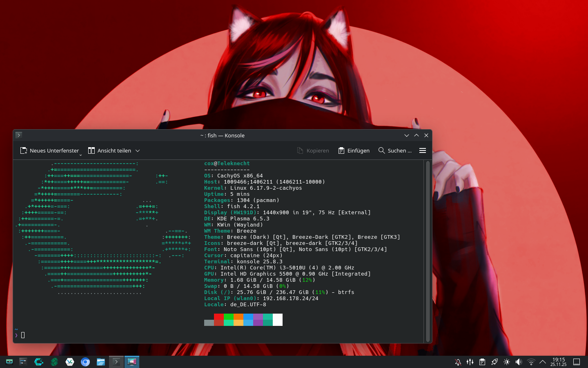Click the Peek at Desktop panel button
Viewport: 588px width, 368px height.
577,362
